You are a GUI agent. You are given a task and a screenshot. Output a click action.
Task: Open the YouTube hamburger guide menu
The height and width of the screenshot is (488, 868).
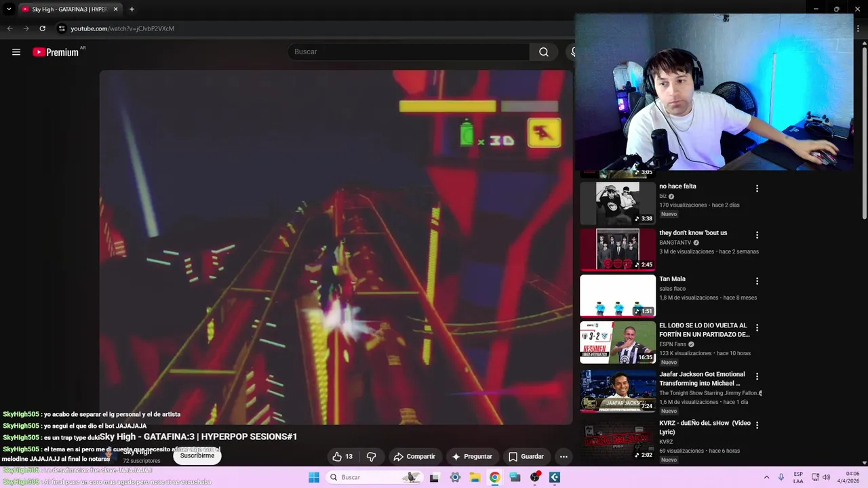pyautogui.click(x=16, y=52)
